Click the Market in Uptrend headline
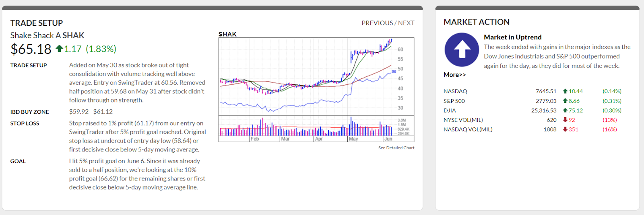The width and height of the screenshot is (644, 215). (x=512, y=37)
